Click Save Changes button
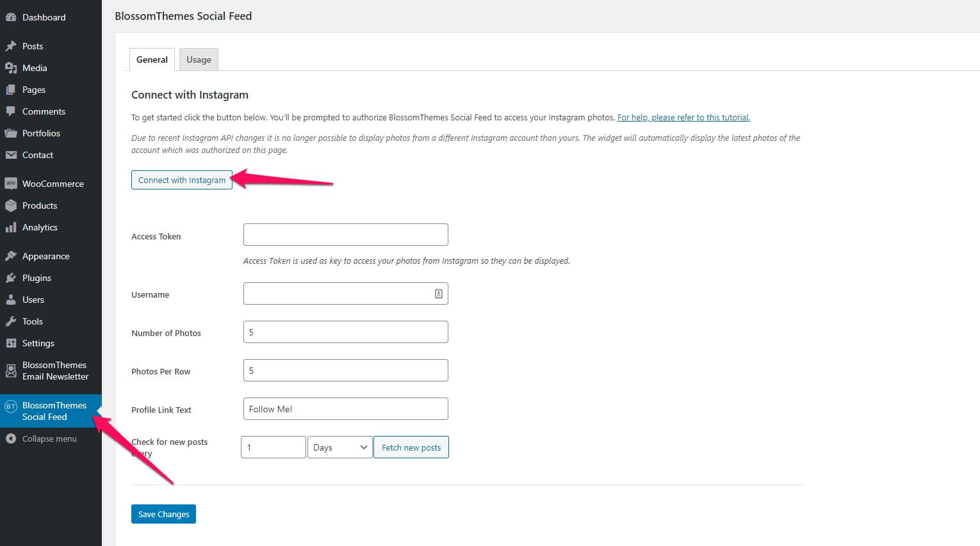This screenshot has height=546, width=980. click(x=163, y=514)
